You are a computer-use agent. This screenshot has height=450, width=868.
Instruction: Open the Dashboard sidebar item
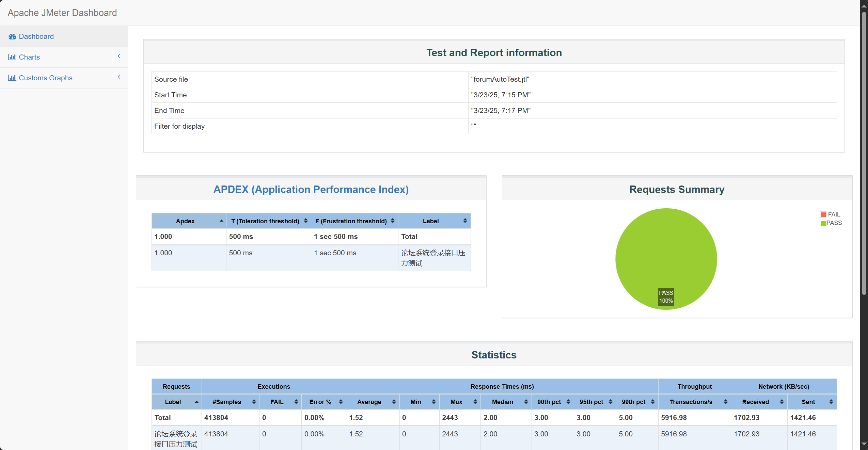(x=36, y=36)
